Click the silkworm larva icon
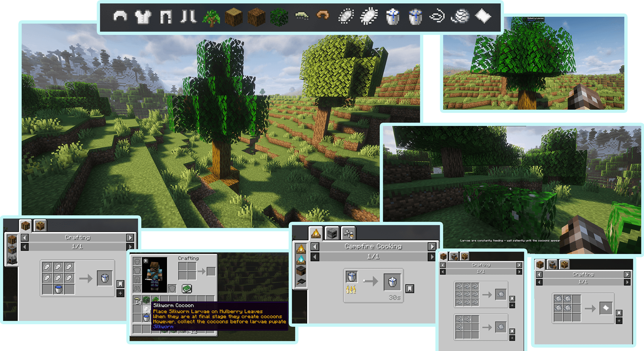This screenshot has width=644, height=351. pyautogui.click(x=302, y=17)
